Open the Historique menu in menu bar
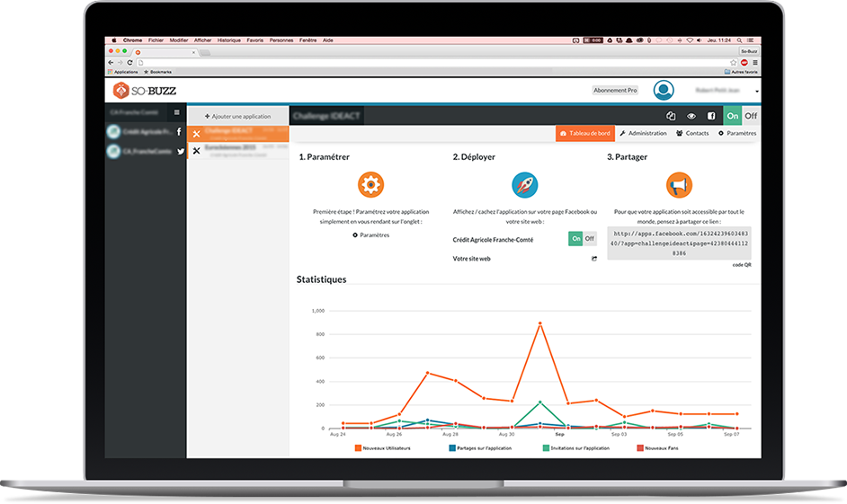Screen dimensions: 847x504 tap(229, 40)
